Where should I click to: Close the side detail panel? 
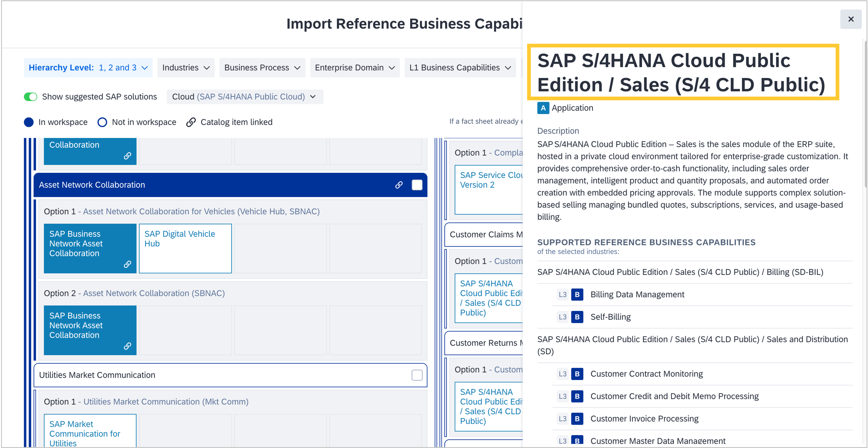(x=851, y=19)
